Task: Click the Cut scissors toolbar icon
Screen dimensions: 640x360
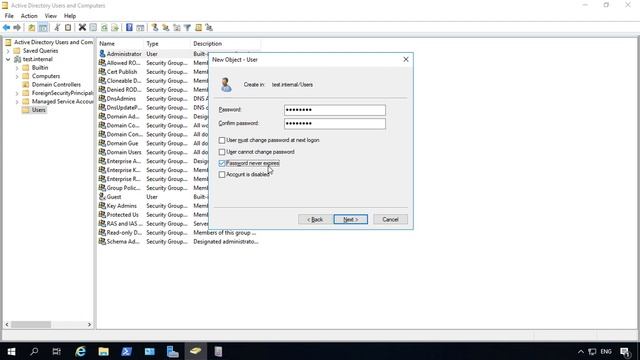Action: 57,27
